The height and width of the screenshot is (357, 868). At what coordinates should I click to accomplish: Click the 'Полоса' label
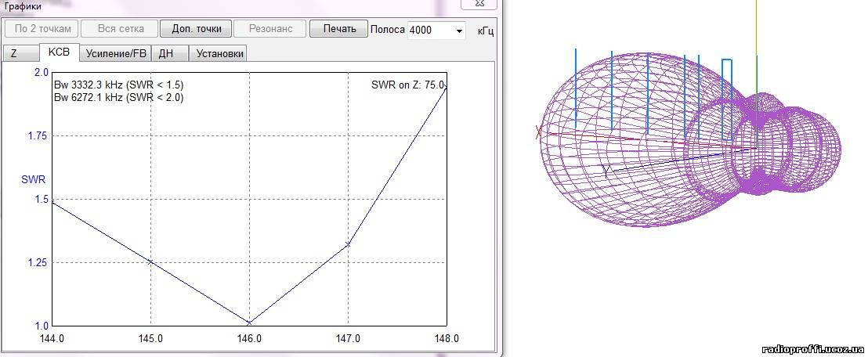tap(387, 29)
